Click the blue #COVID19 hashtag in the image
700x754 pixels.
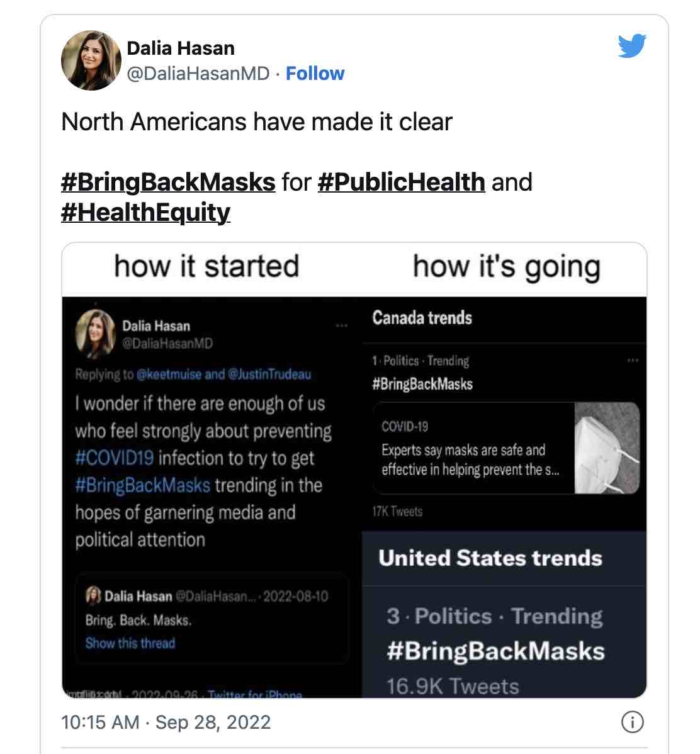coord(114,458)
